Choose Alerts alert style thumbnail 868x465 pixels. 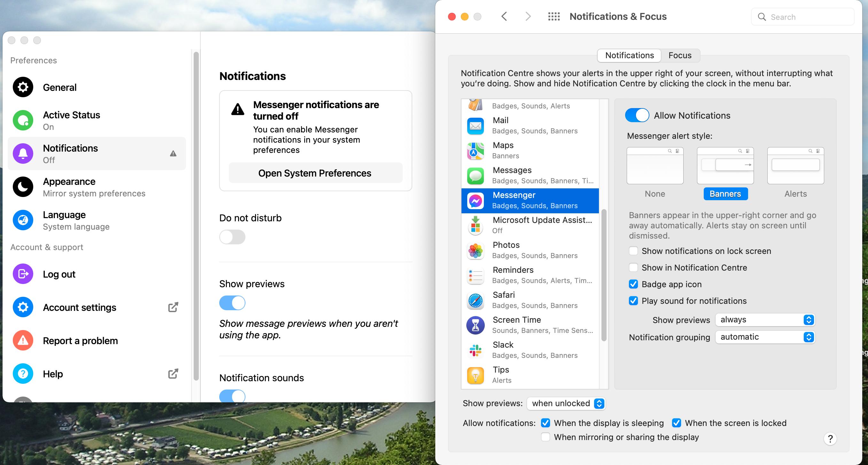pyautogui.click(x=795, y=166)
